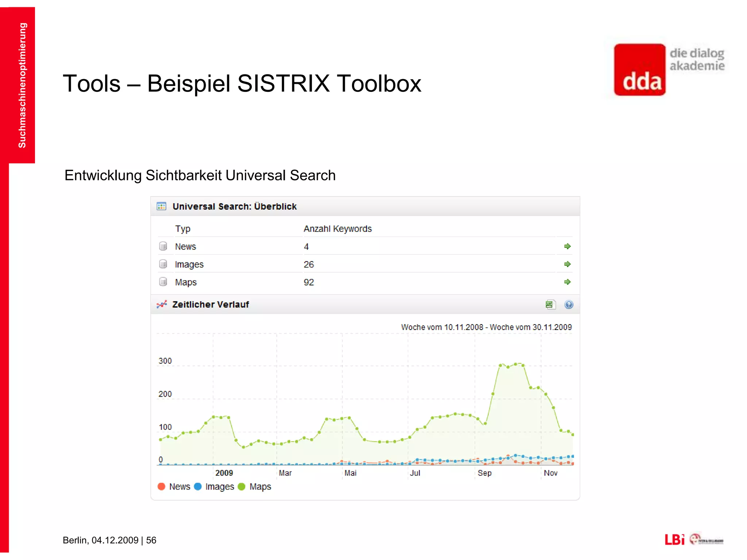The height and width of the screenshot is (560, 747).
Task: Open Images details via green arrow
Action: tap(567, 264)
